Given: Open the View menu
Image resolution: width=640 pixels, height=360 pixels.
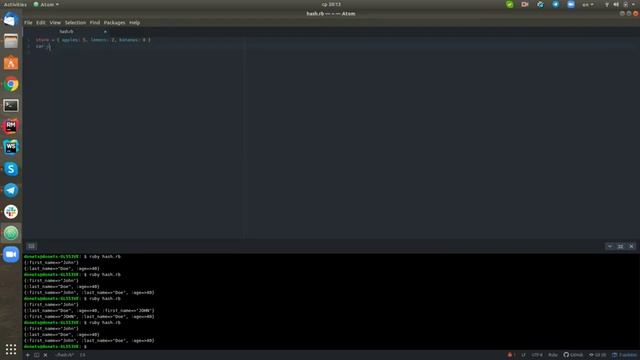Looking at the screenshot, I should [55, 22].
